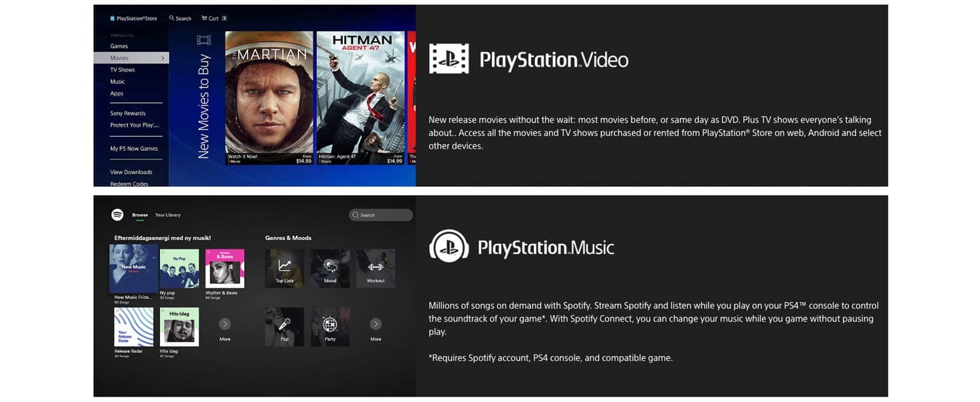Open the Party disco ball tile
Viewport: 980px width, 402px height.
coord(330,326)
